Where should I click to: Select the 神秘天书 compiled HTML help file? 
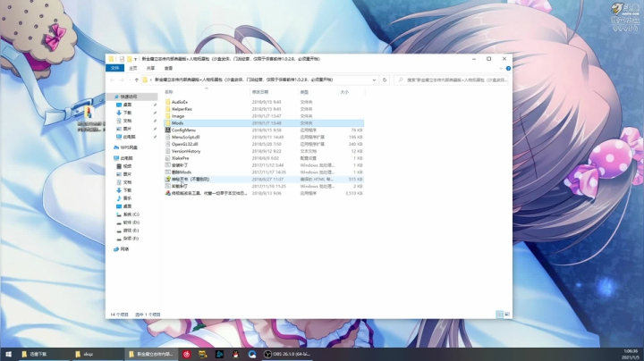click(x=191, y=180)
